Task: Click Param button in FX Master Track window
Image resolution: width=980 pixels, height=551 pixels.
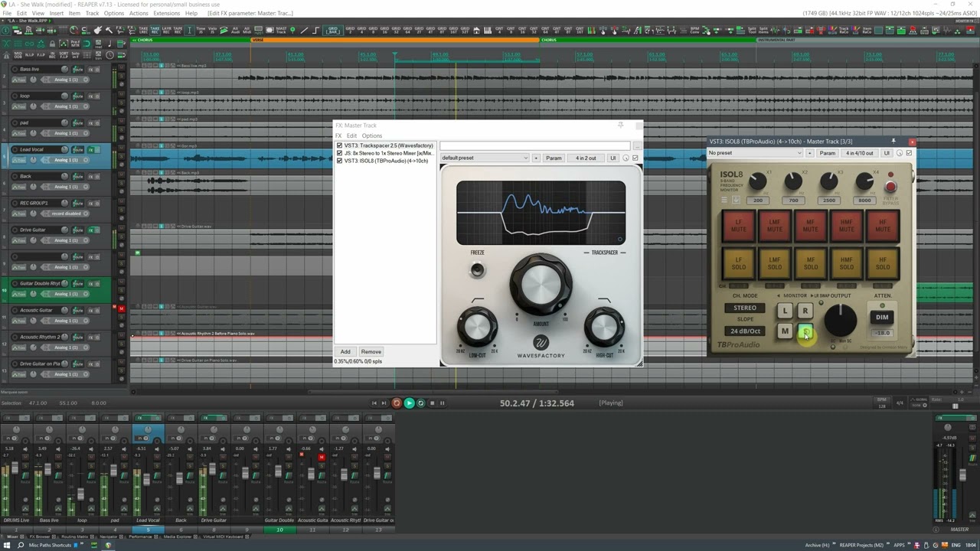Action: coord(554,158)
